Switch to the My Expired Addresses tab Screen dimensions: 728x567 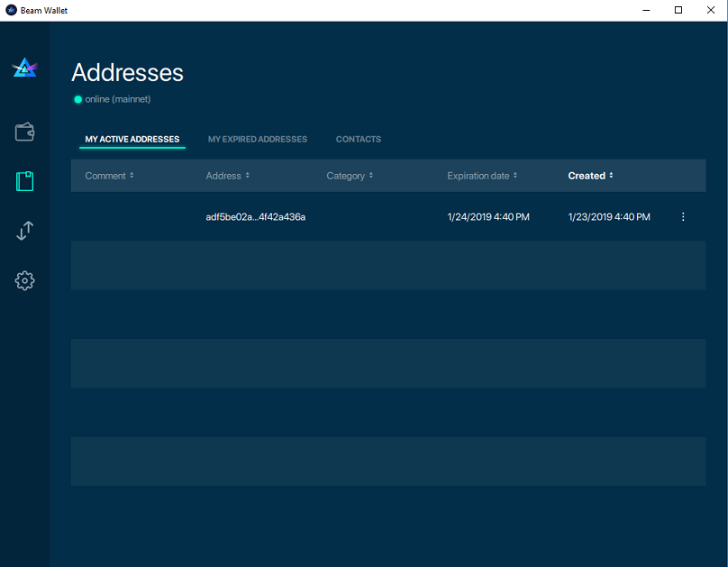click(x=258, y=139)
